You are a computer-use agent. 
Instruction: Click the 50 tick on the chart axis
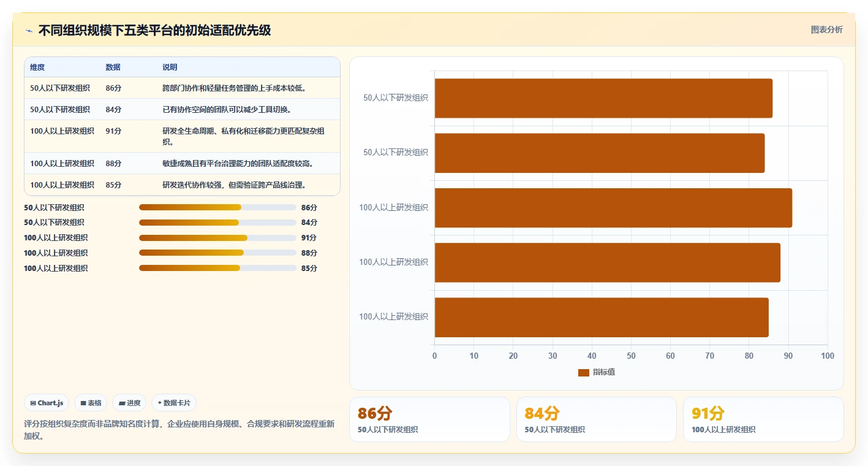click(631, 356)
